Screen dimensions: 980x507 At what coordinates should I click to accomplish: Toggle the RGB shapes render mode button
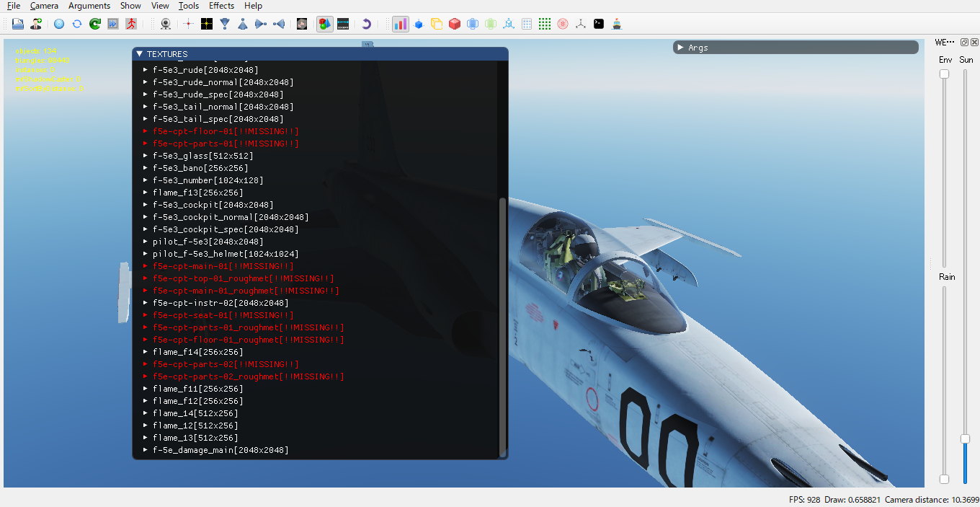pos(324,24)
